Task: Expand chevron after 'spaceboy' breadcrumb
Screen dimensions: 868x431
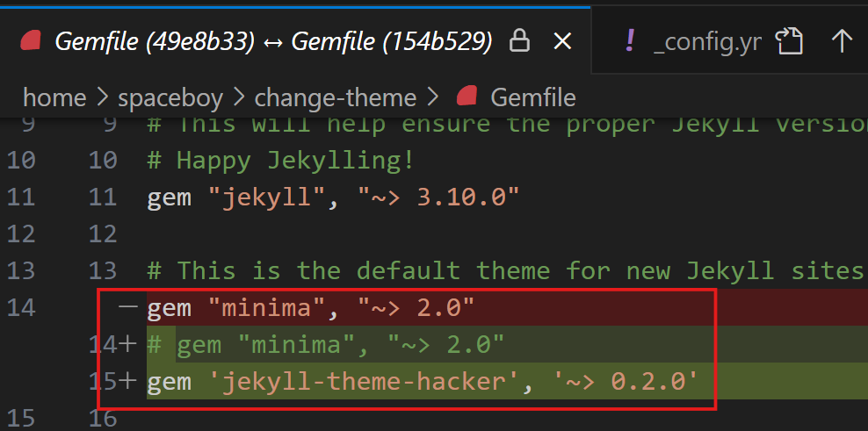Action: tap(239, 98)
